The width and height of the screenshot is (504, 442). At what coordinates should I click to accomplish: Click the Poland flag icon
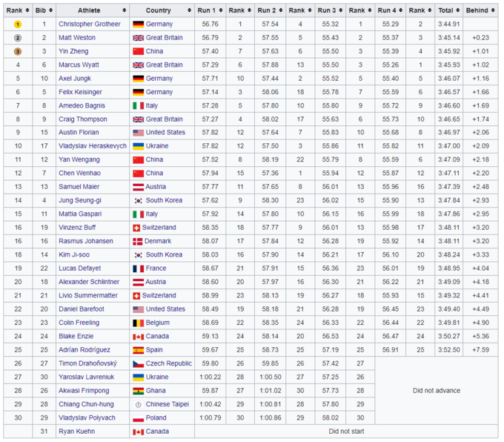[138, 418]
